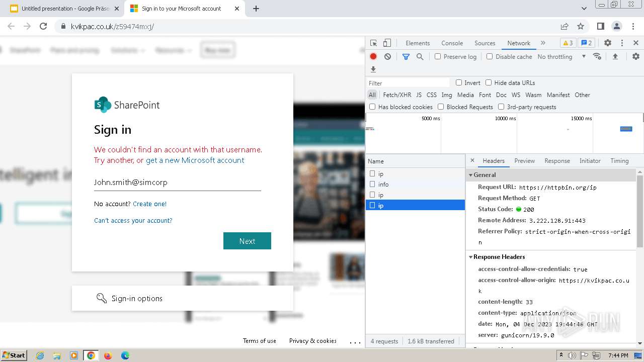644x362 pixels.
Task: Go back in browser history
Action: [x=11, y=26]
